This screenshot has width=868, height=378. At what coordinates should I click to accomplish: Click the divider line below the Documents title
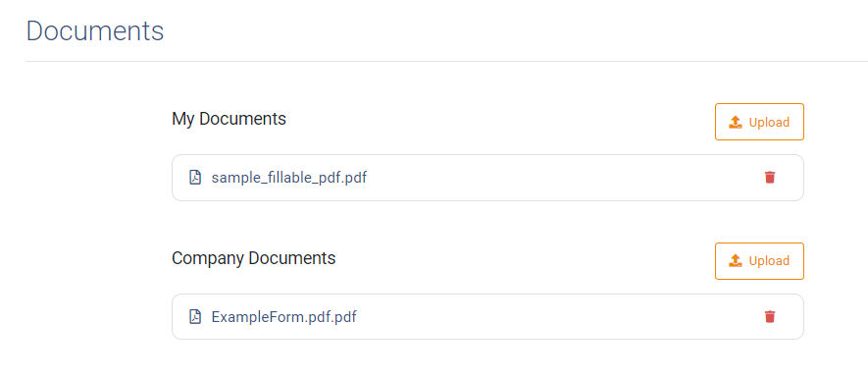(x=446, y=61)
